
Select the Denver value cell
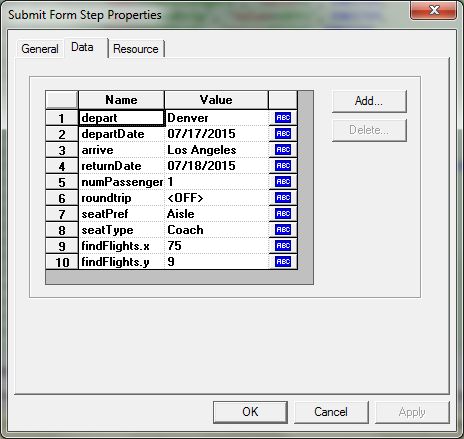click(217, 118)
